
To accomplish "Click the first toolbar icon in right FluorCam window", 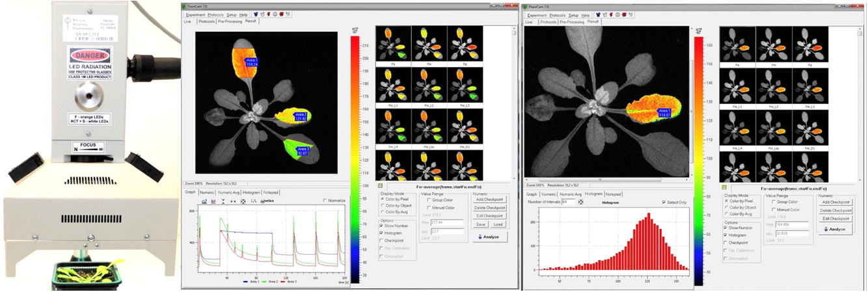I will 597,15.
